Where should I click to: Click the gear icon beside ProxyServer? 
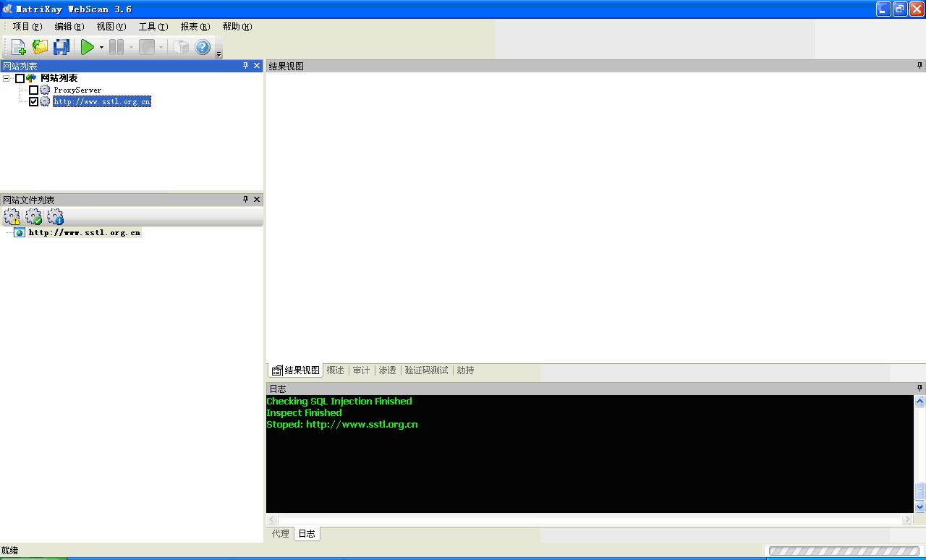point(45,90)
